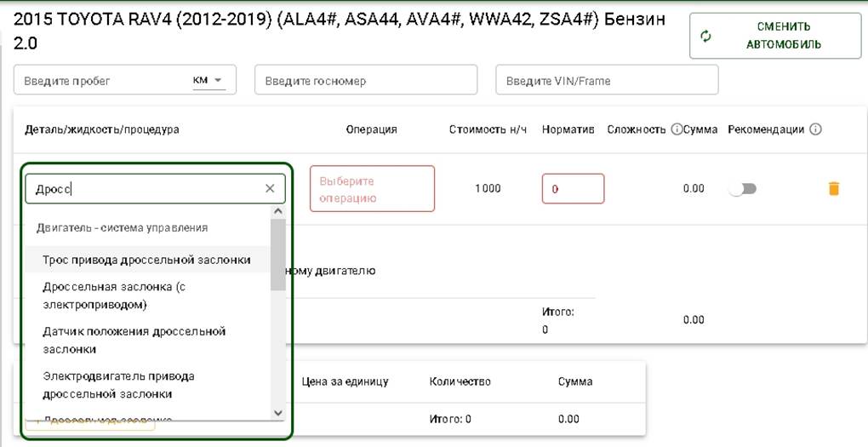This screenshot has height=447, width=868.
Task: Focus the Введите VIN/Frame field
Action: click(x=607, y=80)
